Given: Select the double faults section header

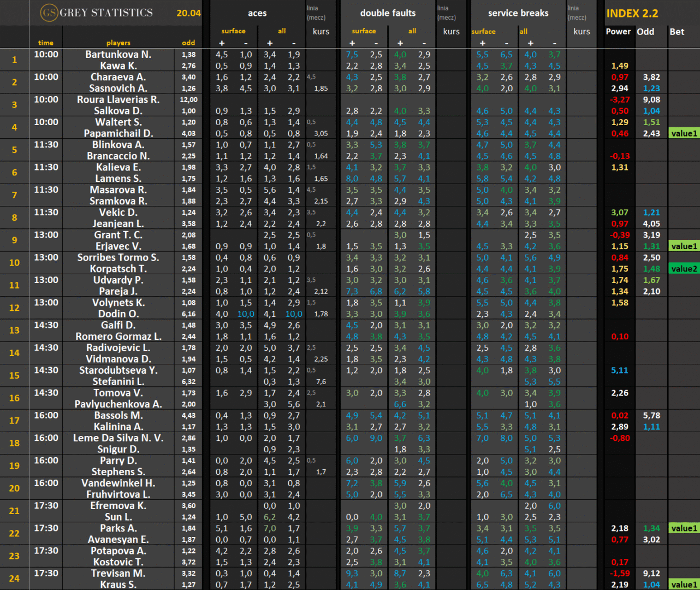Looking at the screenshot, I should coord(388,13).
